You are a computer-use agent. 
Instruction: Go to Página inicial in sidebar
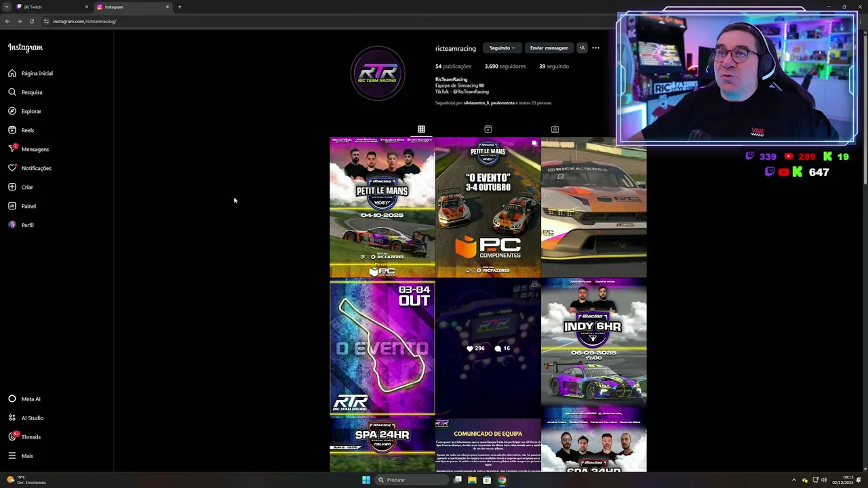(x=31, y=73)
